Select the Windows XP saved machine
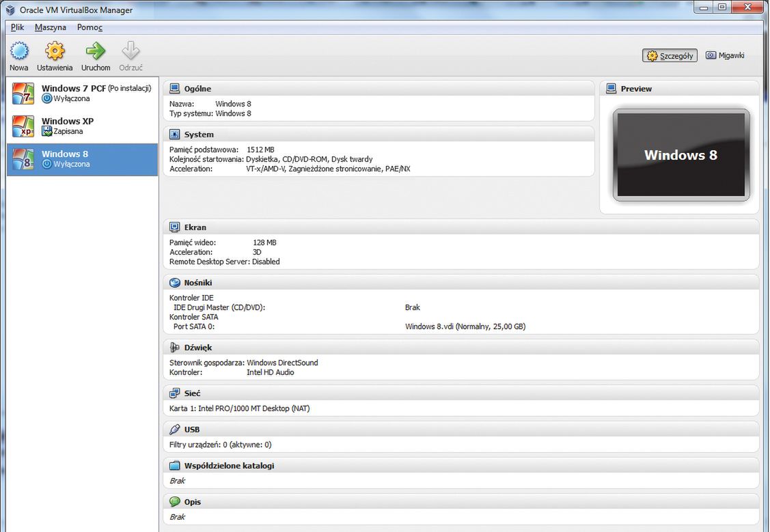Viewport: 770px width, 532px height. coord(82,126)
